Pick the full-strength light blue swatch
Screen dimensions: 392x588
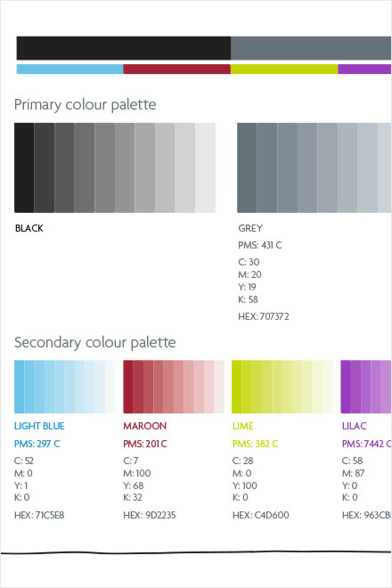click(x=19, y=387)
